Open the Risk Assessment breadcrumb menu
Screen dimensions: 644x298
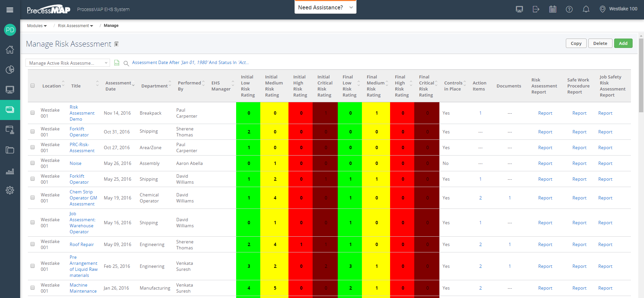coord(75,26)
